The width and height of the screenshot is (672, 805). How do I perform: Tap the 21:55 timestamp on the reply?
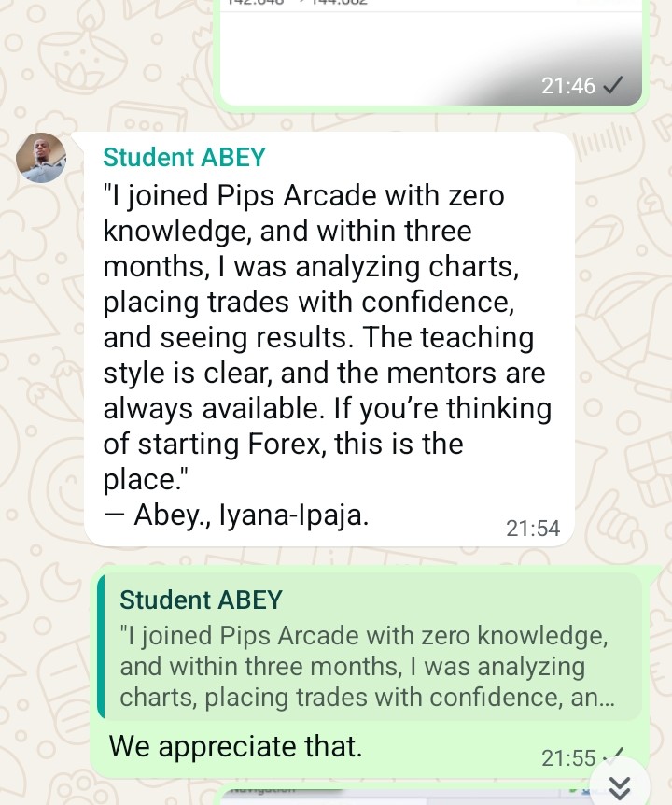pos(569,757)
